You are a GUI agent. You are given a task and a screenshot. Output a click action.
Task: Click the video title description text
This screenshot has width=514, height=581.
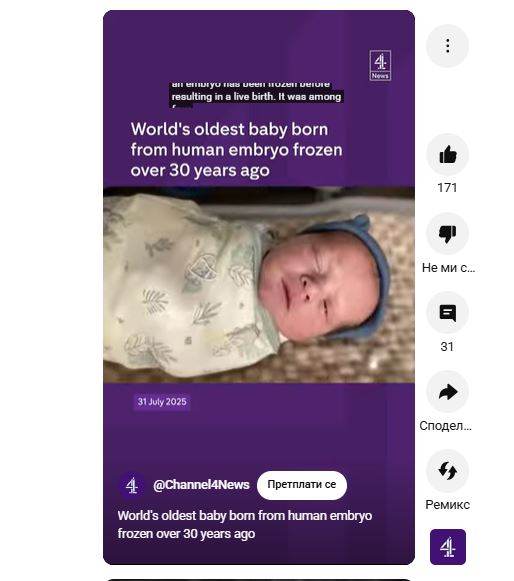pyautogui.click(x=245, y=525)
